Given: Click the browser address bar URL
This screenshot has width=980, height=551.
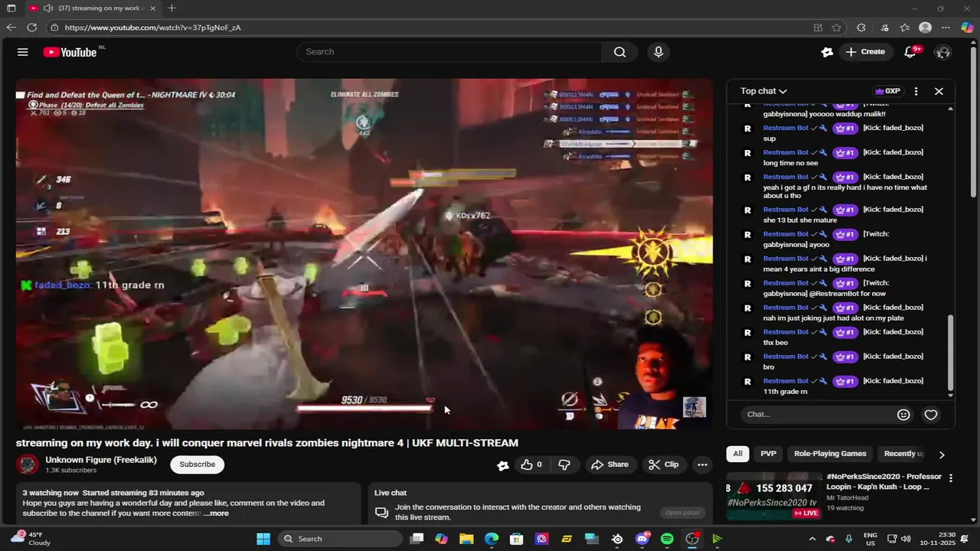Looking at the screenshot, I should tap(152, 28).
